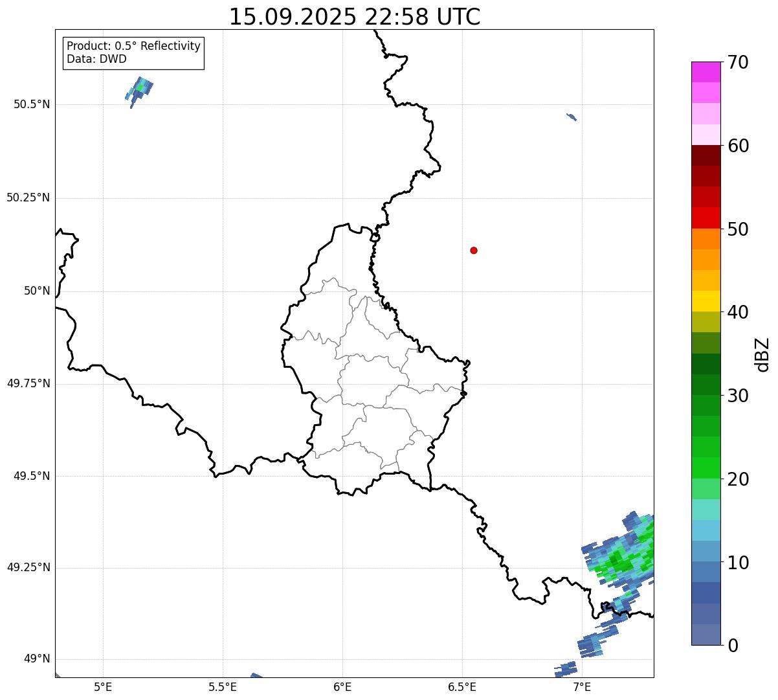Click the Product: 0.5° Reflectivity label
Viewport: 778px width, 700px height.
134,47
